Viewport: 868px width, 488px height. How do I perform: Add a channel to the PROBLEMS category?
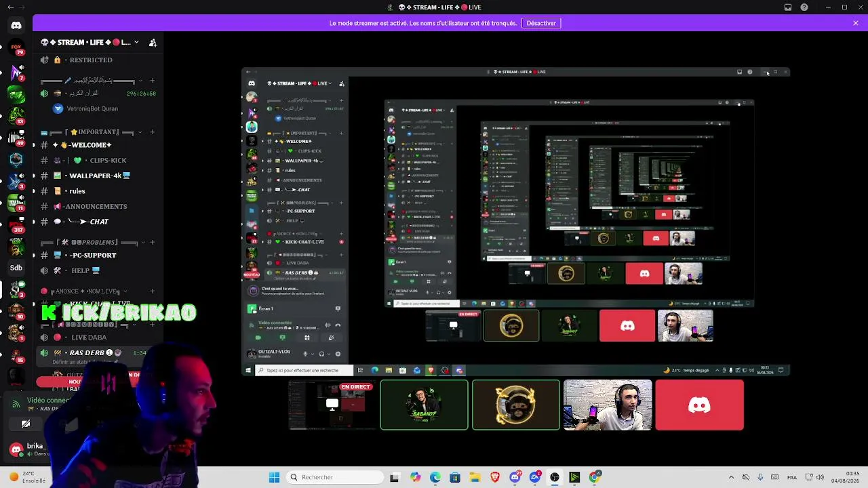tap(152, 242)
